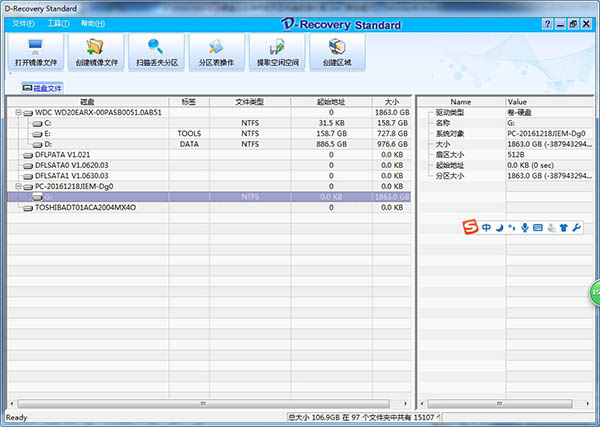Click the 727.8 GB size cell
Viewport: 600px width, 427px height.
pyautogui.click(x=392, y=134)
